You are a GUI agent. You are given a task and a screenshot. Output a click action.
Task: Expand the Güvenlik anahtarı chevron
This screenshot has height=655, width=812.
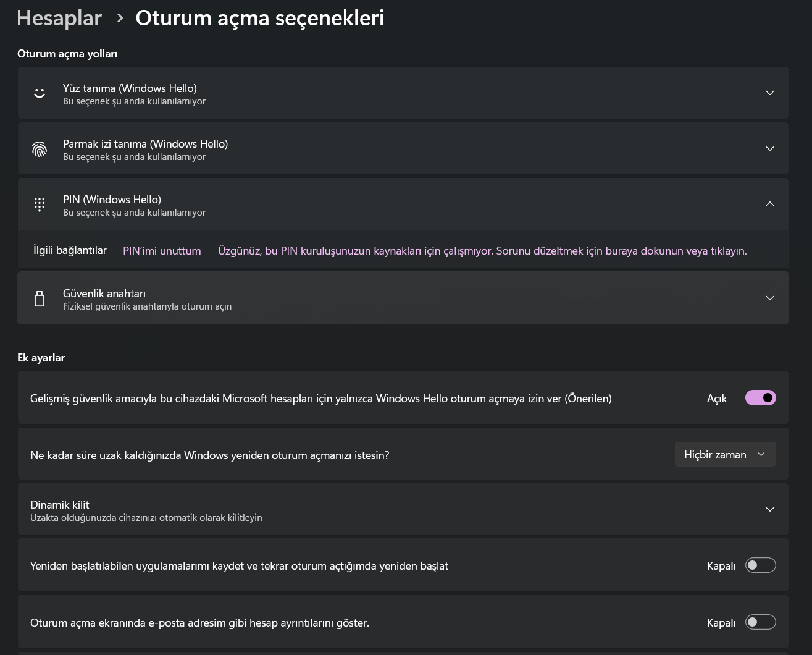(770, 298)
